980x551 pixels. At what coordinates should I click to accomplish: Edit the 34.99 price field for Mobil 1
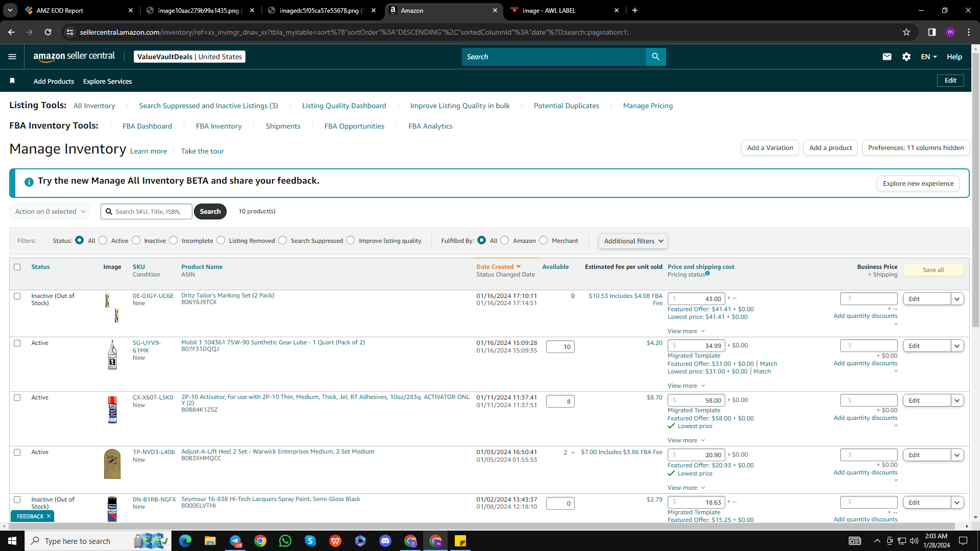point(696,346)
